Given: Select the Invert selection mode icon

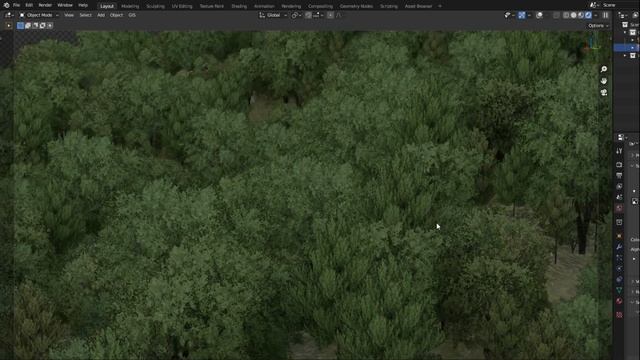Looking at the screenshot, I should [42, 25].
